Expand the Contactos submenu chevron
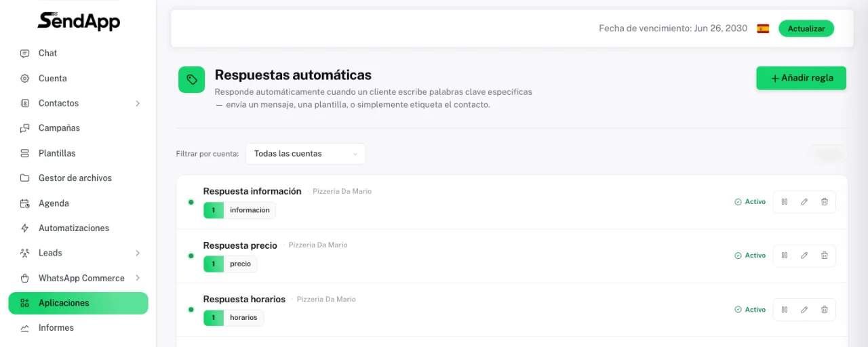 click(138, 104)
